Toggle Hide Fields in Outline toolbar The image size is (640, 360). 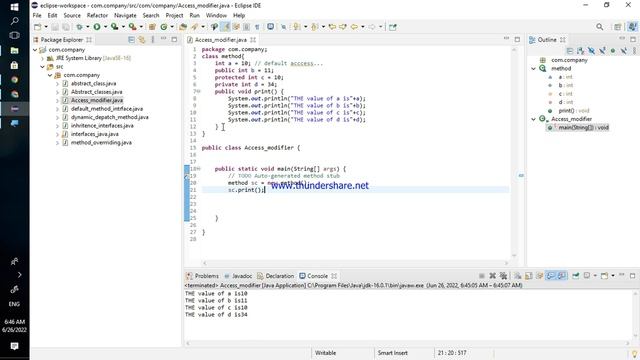point(591,51)
